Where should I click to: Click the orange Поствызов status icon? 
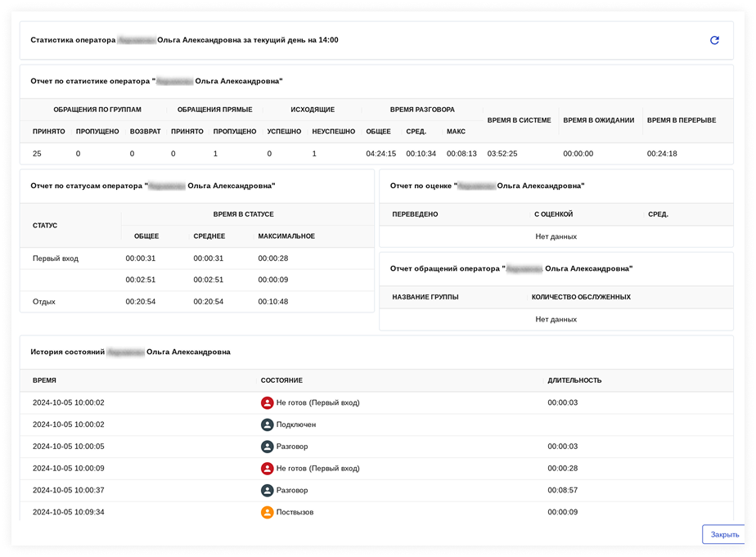click(x=267, y=513)
